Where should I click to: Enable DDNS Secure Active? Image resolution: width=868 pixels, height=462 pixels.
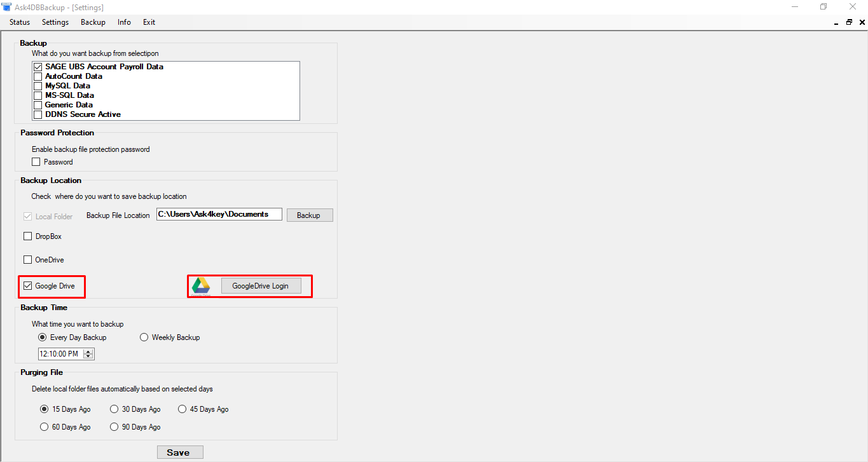click(38, 114)
